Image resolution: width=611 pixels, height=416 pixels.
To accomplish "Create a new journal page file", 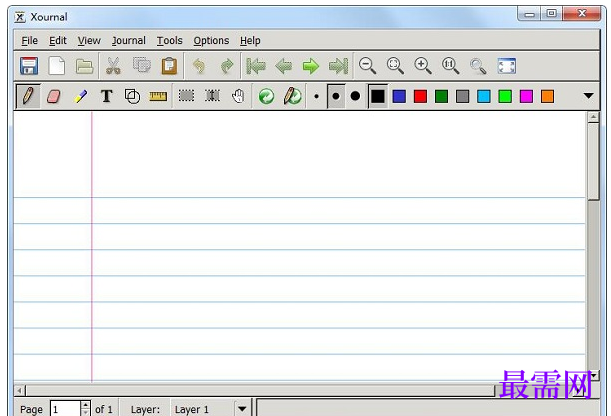I will pos(57,66).
